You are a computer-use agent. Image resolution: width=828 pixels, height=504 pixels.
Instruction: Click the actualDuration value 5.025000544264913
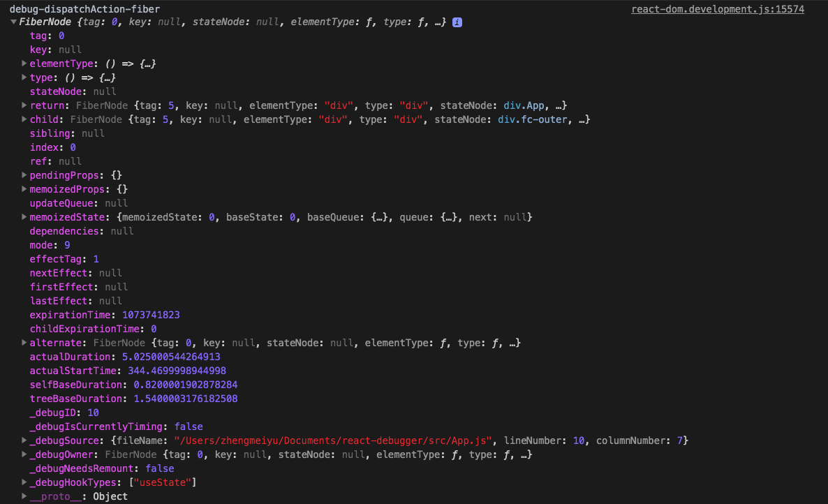pyautogui.click(x=171, y=357)
